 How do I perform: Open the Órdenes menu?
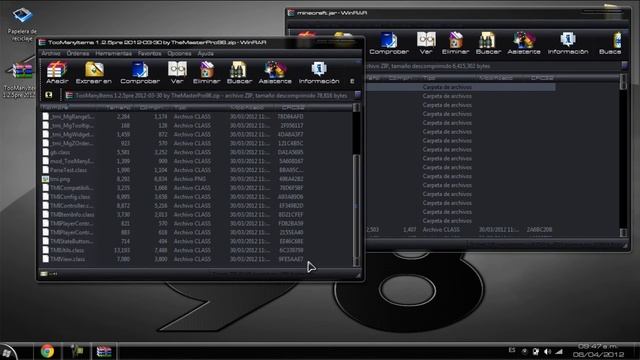click(78, 53)
